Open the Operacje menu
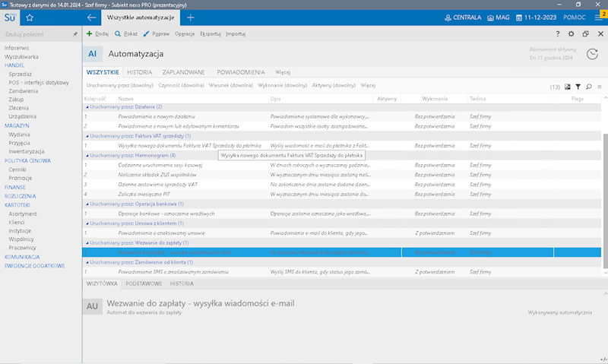608x364 pixels. click(x=185, y=33)
